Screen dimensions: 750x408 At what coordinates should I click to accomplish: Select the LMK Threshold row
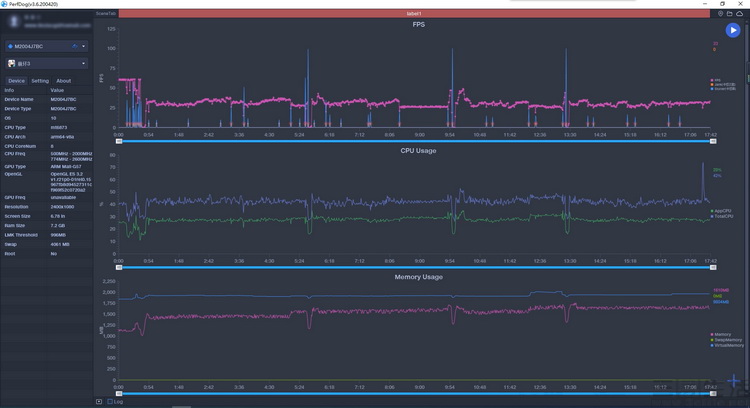coord(46,235)
